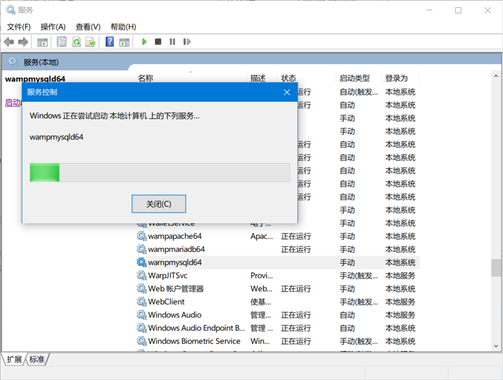
Task: Click the Export List toolbar icon
Action: [x=90, y=42]
